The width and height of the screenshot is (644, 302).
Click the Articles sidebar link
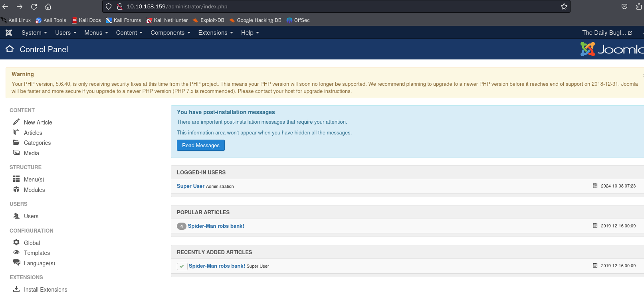(x=33, y=132)
